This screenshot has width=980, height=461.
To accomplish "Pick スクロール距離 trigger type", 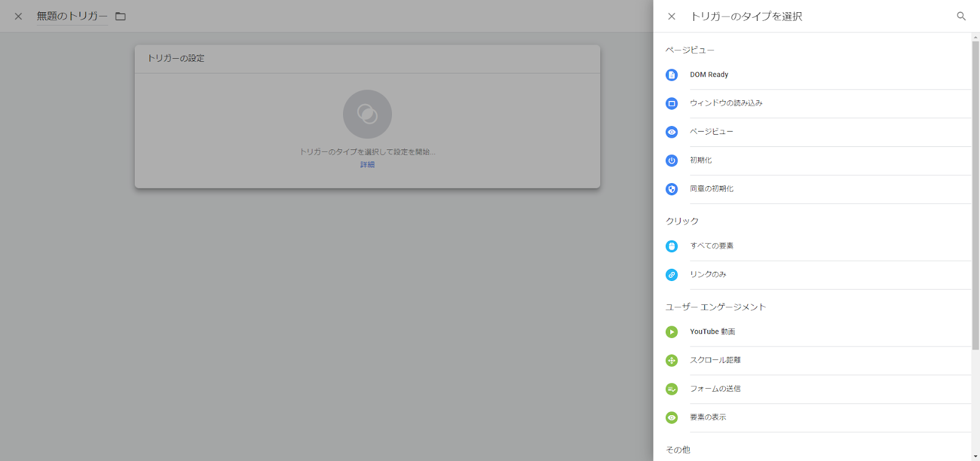I will coord(818,361).
